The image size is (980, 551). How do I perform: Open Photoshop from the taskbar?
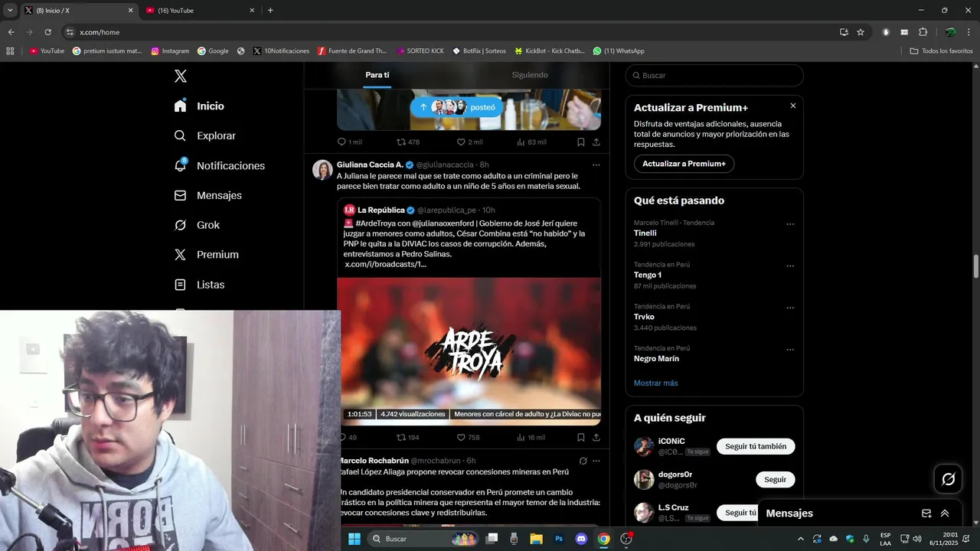point(559,539)
